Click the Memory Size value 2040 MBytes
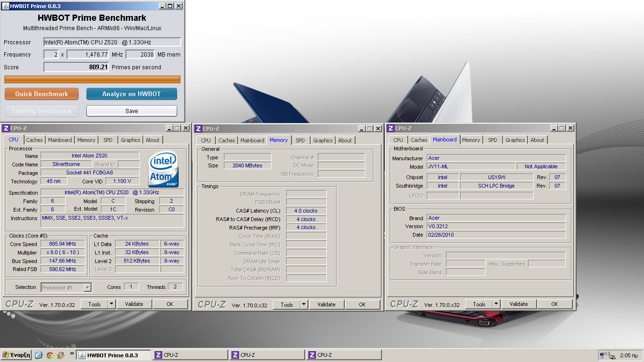644x362 pixels. tap(248, 165)
